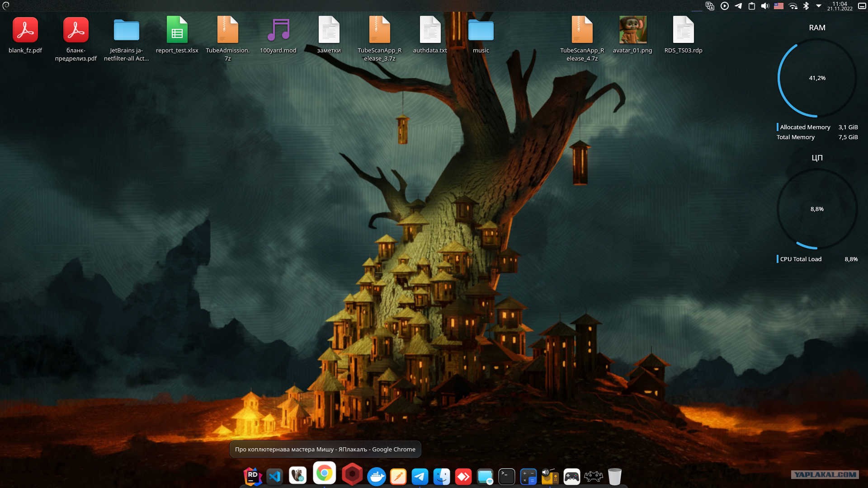
Task: Click the ЦП widget title
Action: pyautogui.click(x=817, y=158)
